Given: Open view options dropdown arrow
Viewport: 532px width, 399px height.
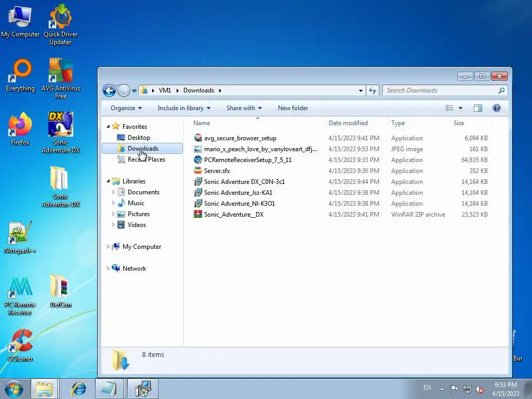Looking at the screenshot, I should pos(460,108).
